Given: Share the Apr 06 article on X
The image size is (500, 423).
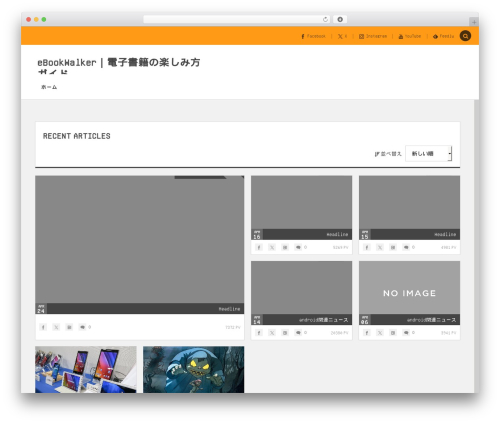Looking at the screenshot, I should click(380, 333).
